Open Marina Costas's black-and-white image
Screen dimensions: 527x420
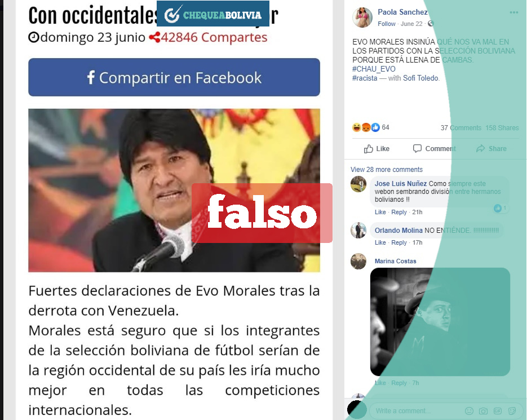click(x=440, y=322)
